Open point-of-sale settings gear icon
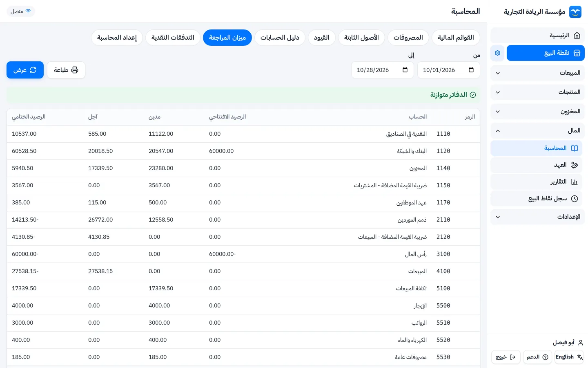Screen dimensions: 588x368 pyautogui.click(x=497, y=53)
